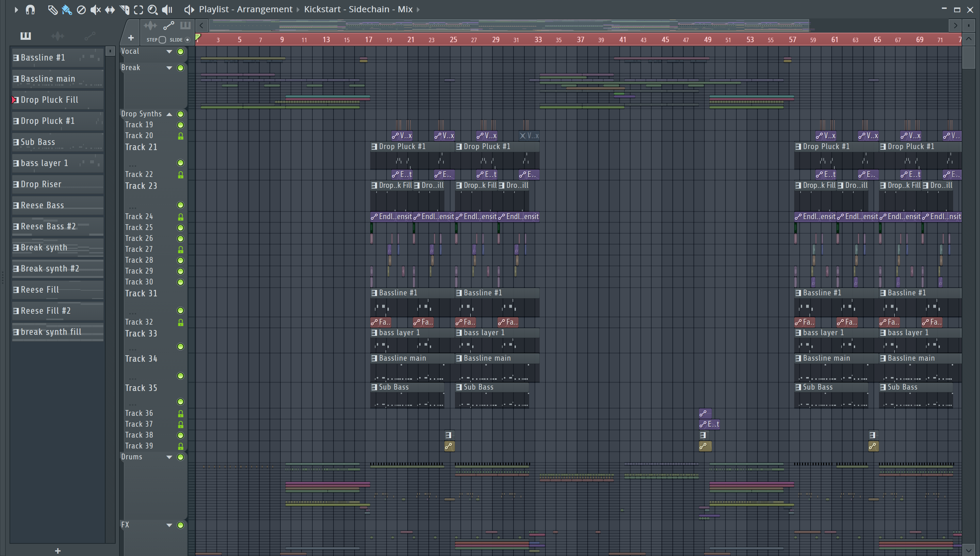Collapse the Drop Synths group arrow

(169, 114)
